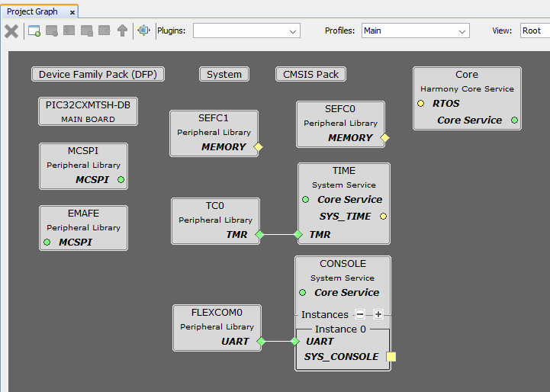Open the Plugins dropdown
The width and height of the screenshot is (550, 392).
click(x=246, y=31)
